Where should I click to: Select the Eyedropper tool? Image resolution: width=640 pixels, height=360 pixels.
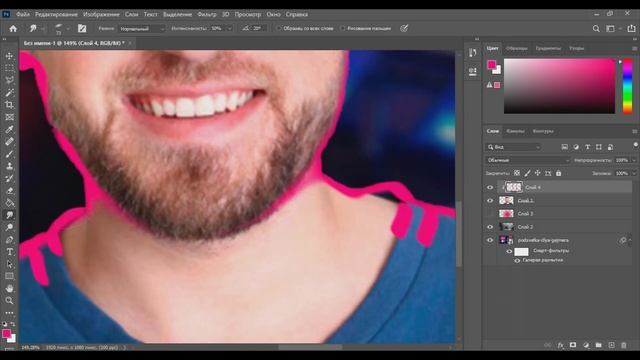(x=9, y=129)
